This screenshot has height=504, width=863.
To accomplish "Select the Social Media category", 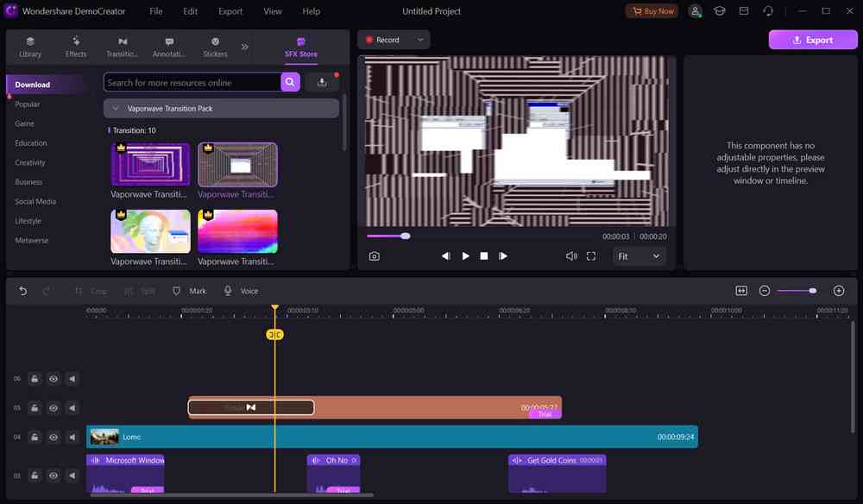I will pyautogui.click(x=35, y=201).
